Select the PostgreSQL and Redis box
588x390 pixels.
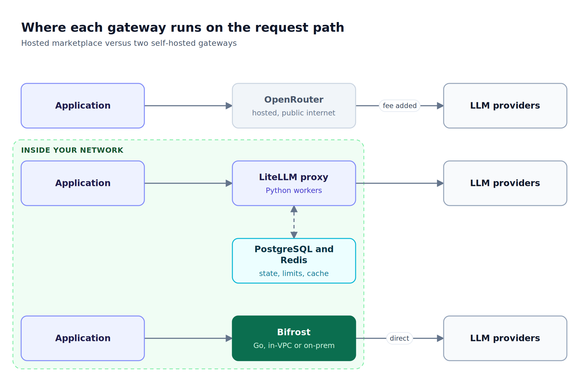pos(294,261)
